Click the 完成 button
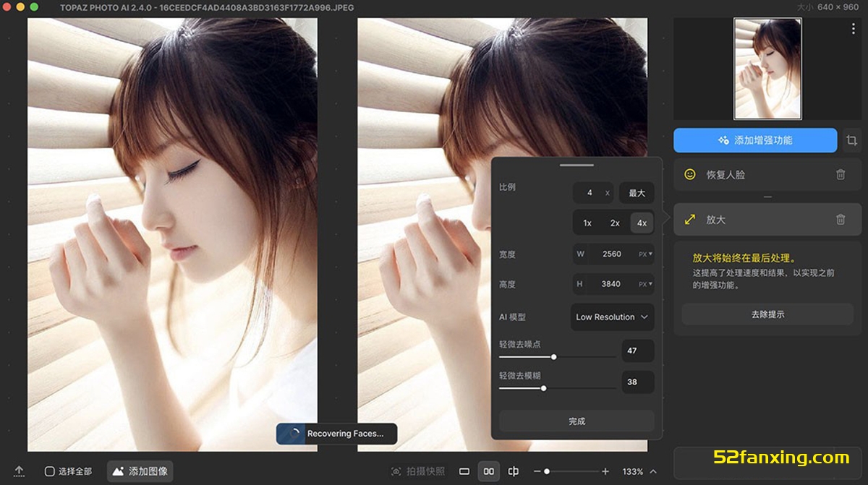This screenshot has width=868, height=485. 576,421
